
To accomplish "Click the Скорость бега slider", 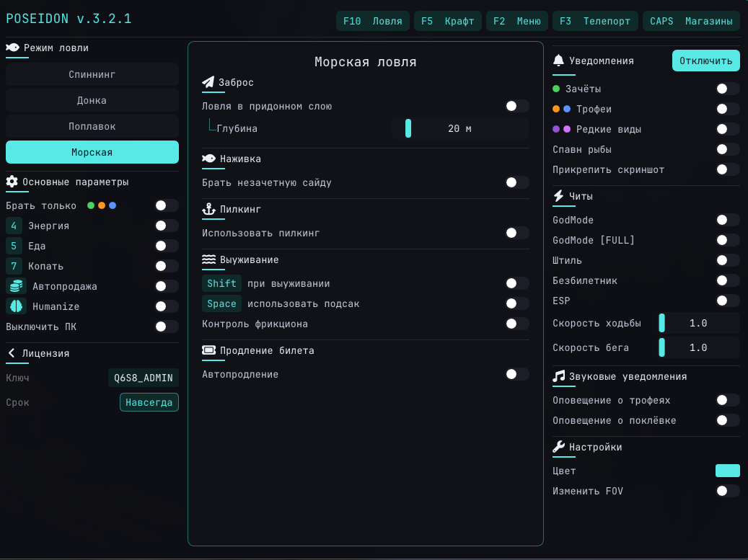I will point(699,347).
